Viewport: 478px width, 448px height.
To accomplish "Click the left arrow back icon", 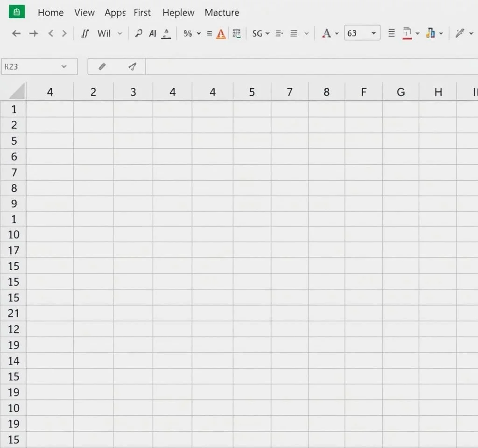I will coord(16,34).
